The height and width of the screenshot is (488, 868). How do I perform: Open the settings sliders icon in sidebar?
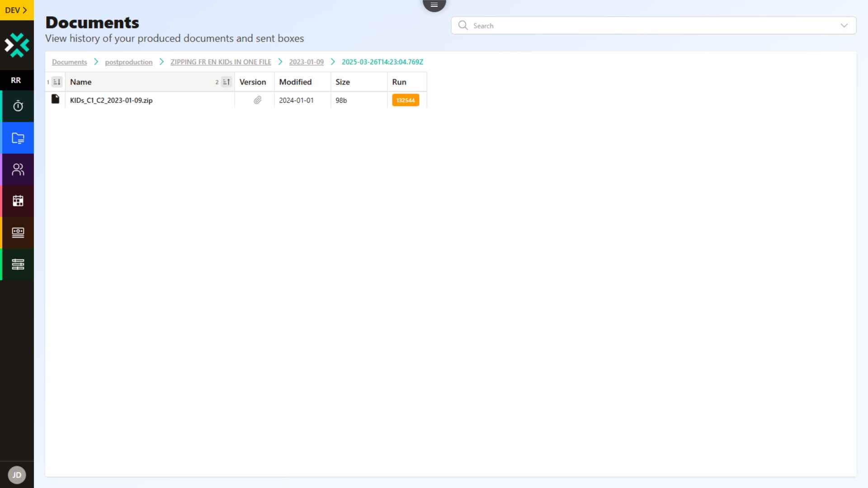click(18, 264)
